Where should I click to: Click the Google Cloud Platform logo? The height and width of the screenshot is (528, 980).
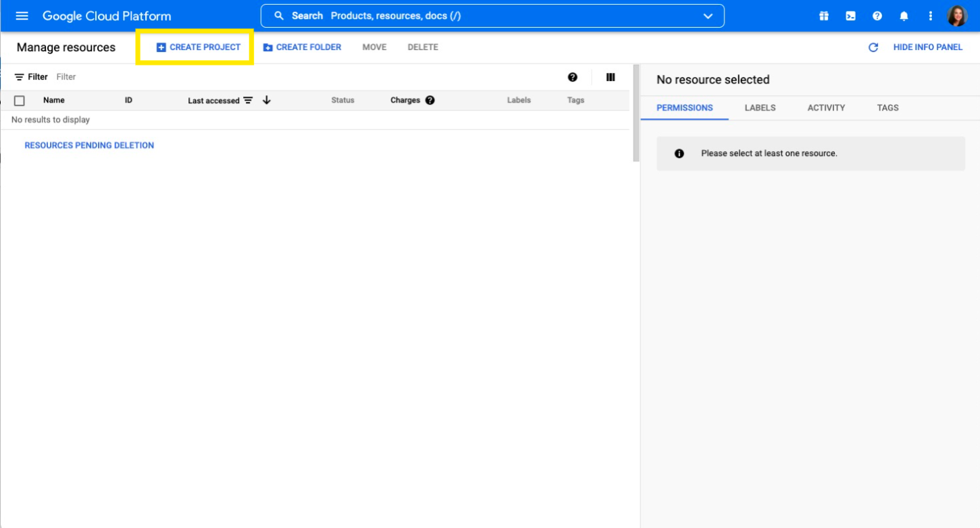coord(107,16)
